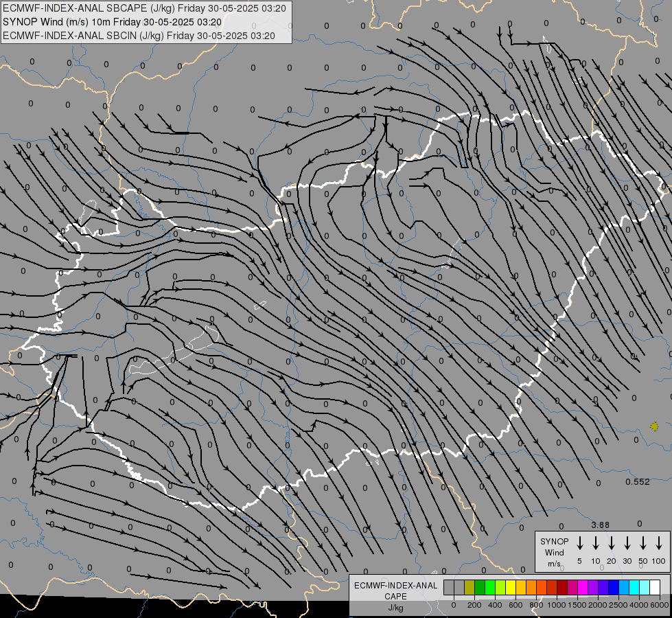Click the 6000 tick label on color scale
Viewport: 672px width, 618px height.
coord(659,605)
